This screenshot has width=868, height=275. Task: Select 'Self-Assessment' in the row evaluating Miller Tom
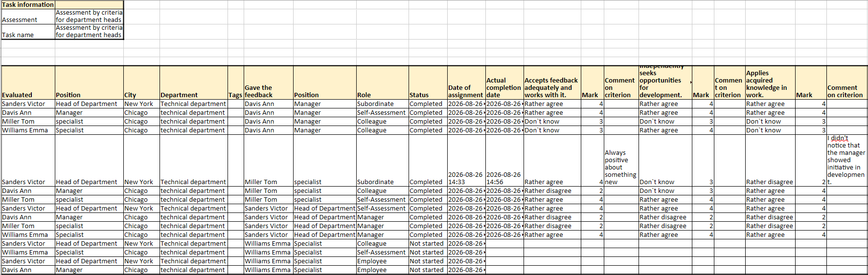tap(383, 200)
